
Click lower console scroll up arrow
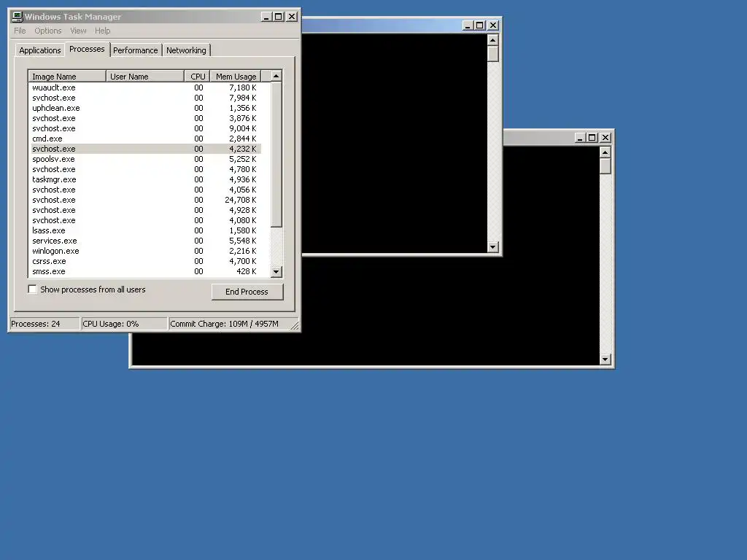tap(605, 152)
